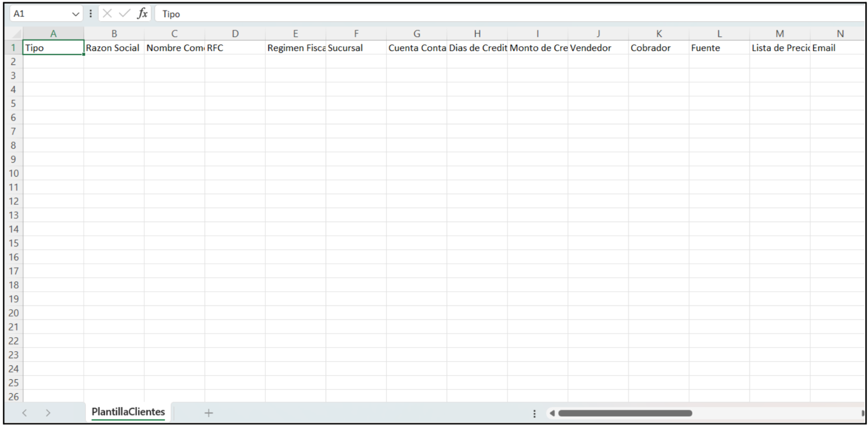Add a new sheet with plus icon

(x=209, y=413)
